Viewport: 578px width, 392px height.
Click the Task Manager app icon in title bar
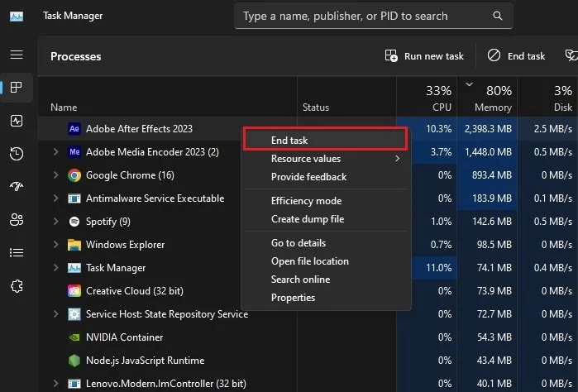17,17
